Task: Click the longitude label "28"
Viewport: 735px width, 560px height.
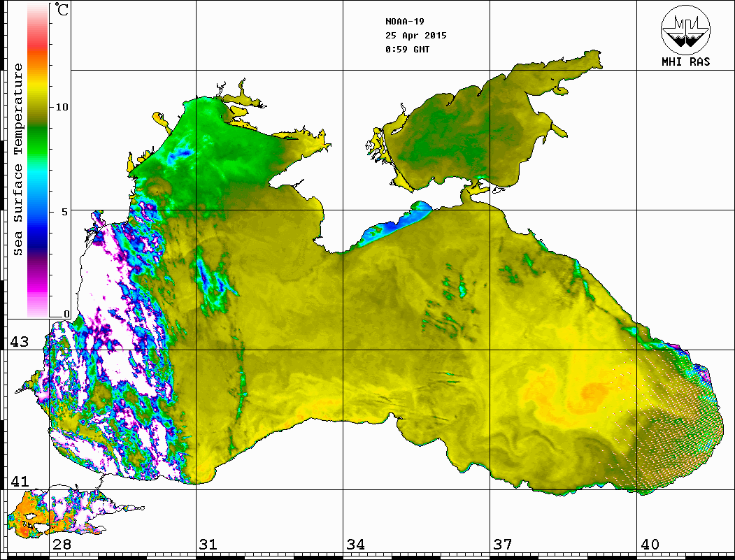Action: 62,544
